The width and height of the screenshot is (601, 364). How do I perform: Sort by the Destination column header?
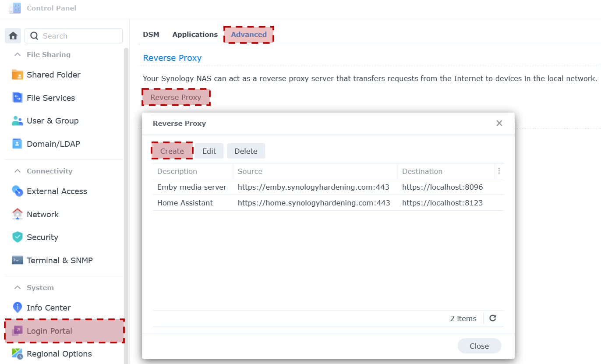point(446,171)
